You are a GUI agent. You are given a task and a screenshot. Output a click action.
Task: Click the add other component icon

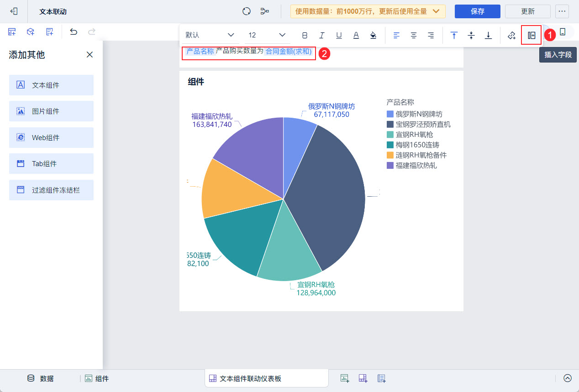pos(50,32)
